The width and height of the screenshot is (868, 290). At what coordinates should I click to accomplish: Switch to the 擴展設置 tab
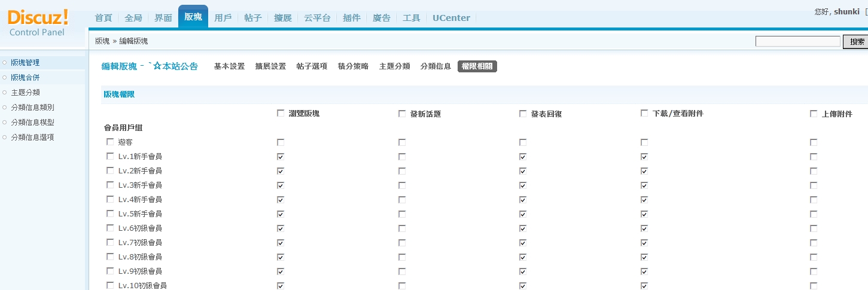(270, 66)
